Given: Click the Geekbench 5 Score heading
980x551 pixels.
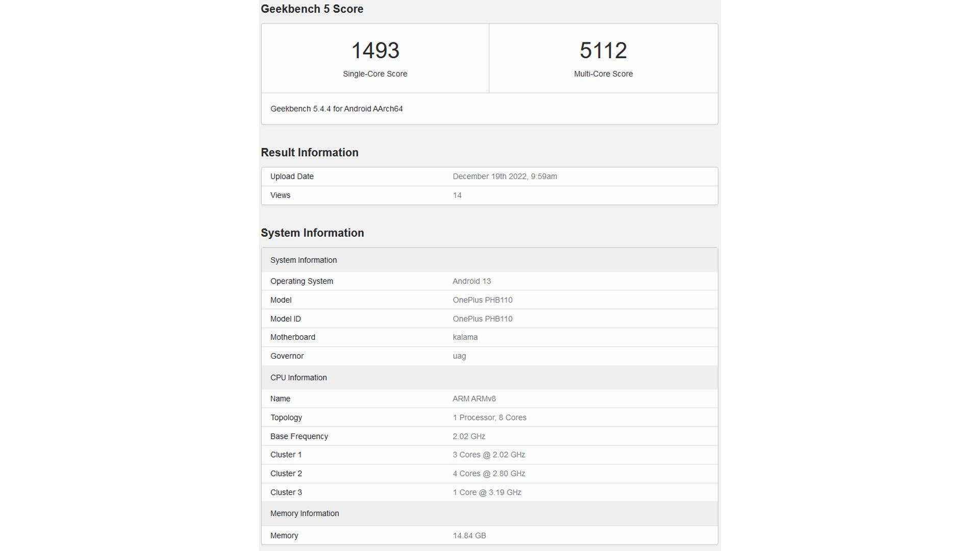Looking at the screenshot, I should click(x=312, y=9).
